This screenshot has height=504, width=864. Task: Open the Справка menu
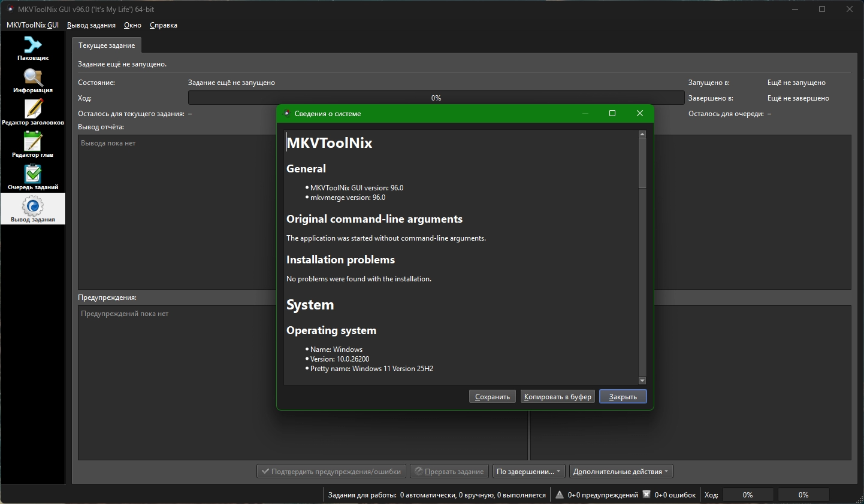point(164,25)
